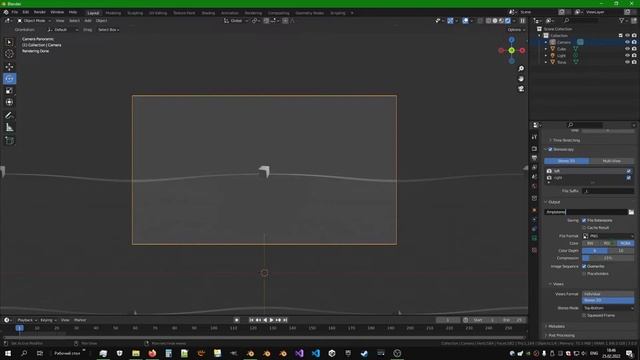The width and height of the screenshot is (640, 360).
Task: Open the Stereo Mode Top-Bottom dropdown
Action: pyautogui.click(x=608, y=308)
